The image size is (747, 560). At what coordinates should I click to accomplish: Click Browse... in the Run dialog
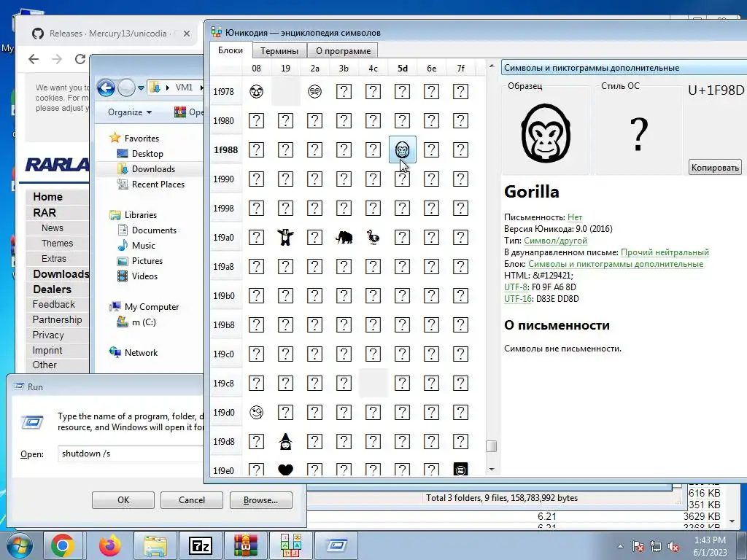point(260,500)
